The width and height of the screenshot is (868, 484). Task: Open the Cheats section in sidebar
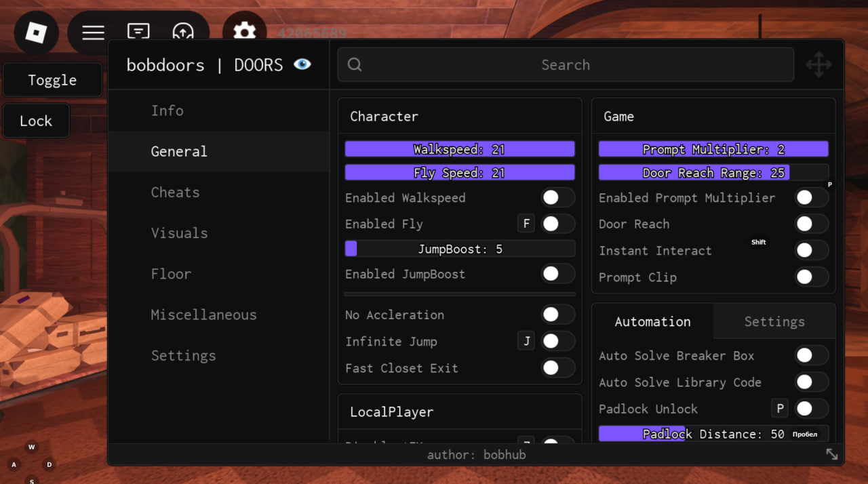pos(175,193)
